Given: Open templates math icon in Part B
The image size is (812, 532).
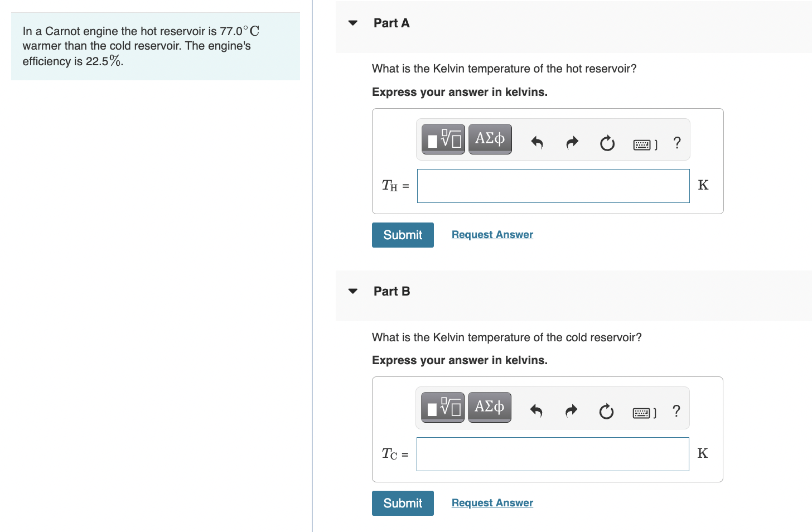Looking at the screenshot, I should pos(443,407).
